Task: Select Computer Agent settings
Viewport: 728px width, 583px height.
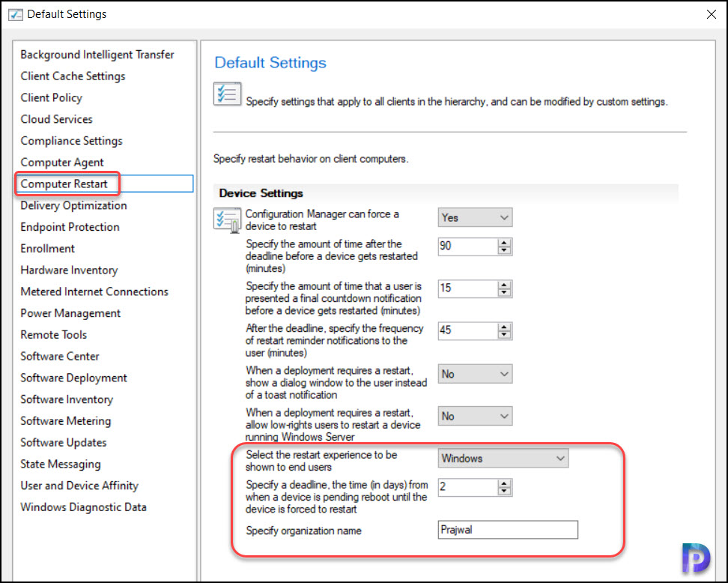Action: point(62,163)
